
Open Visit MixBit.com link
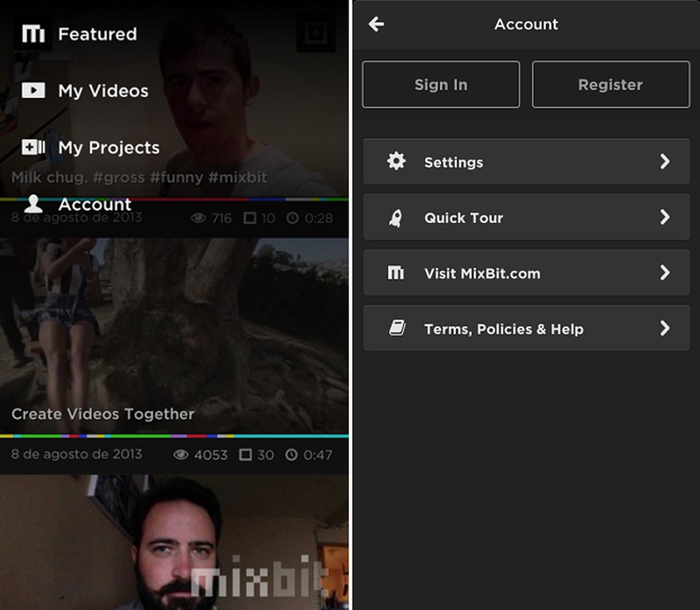(x=526, y=273)
